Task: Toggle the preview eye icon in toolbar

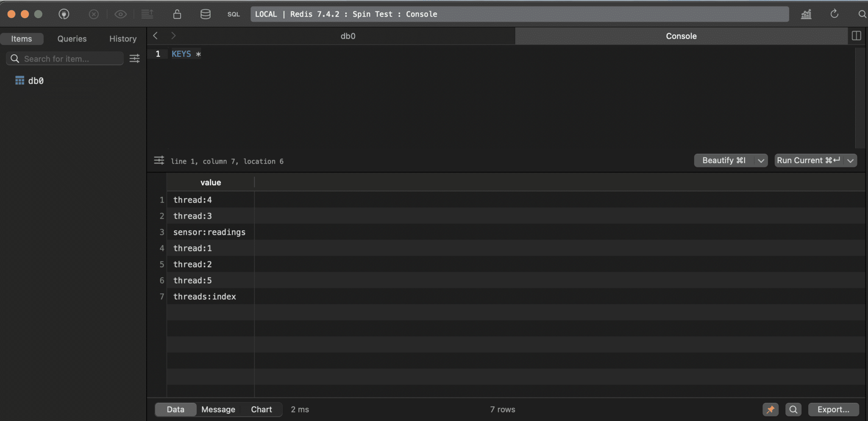Action: tap(121, 14)
